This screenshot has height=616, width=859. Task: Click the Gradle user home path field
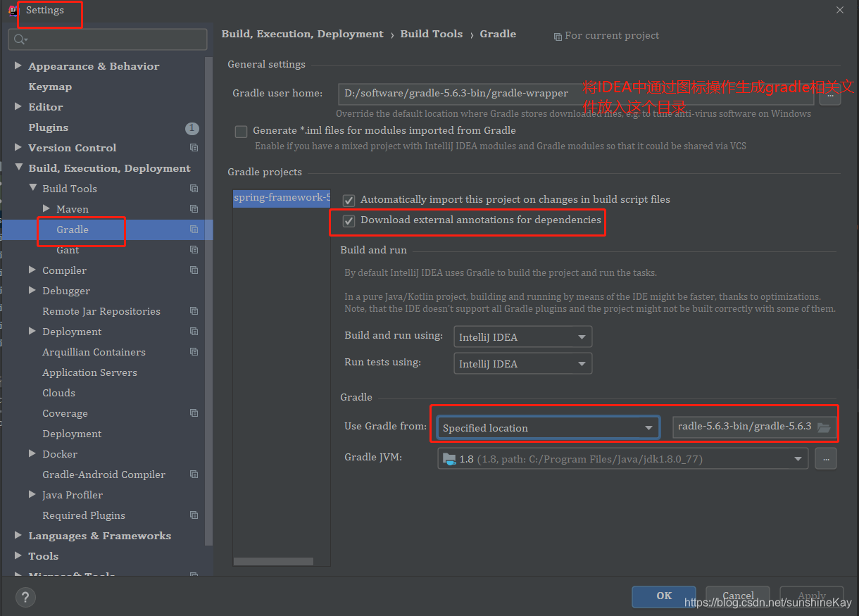click(x=576, y=94)
